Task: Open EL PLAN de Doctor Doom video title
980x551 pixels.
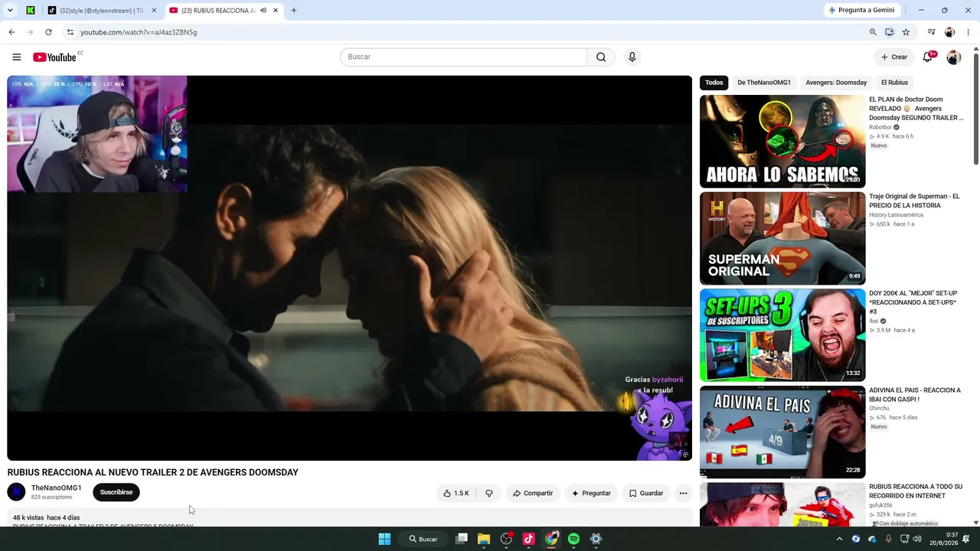Action: 916,109
